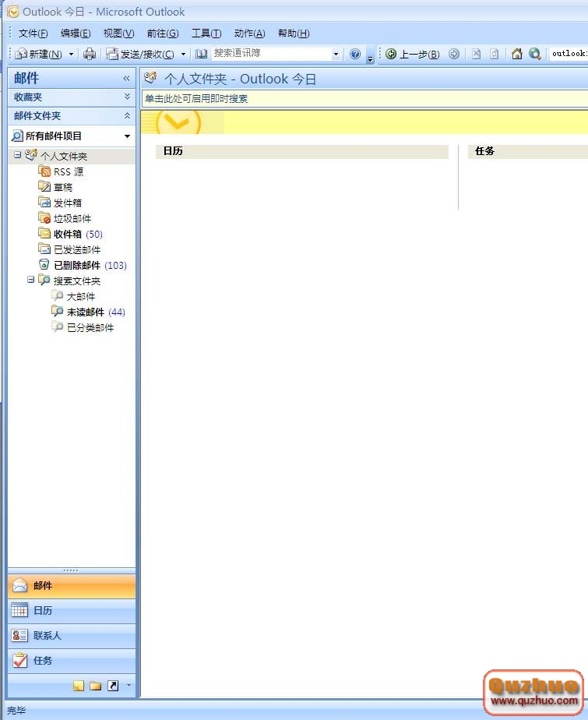Select 个人文件夹 in the folder tree
This screenshot has height=720, width=588.
63,156
